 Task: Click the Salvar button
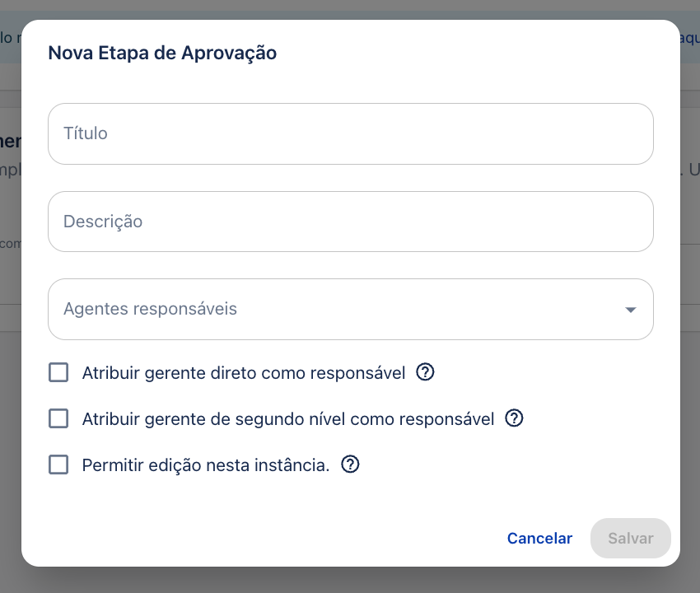coord(630,538)
